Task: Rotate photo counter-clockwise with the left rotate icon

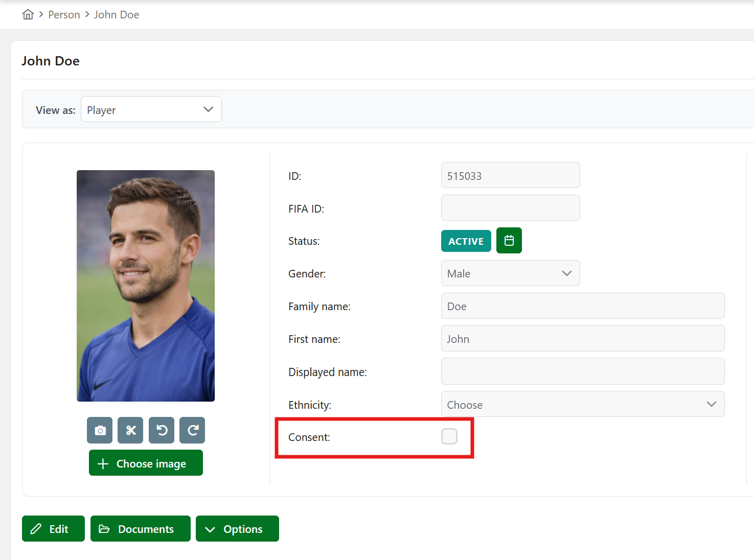Action: point(162,430)
